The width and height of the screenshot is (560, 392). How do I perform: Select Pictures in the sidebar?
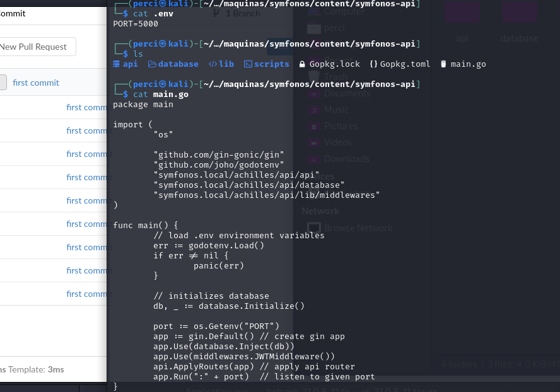[341, 126]
